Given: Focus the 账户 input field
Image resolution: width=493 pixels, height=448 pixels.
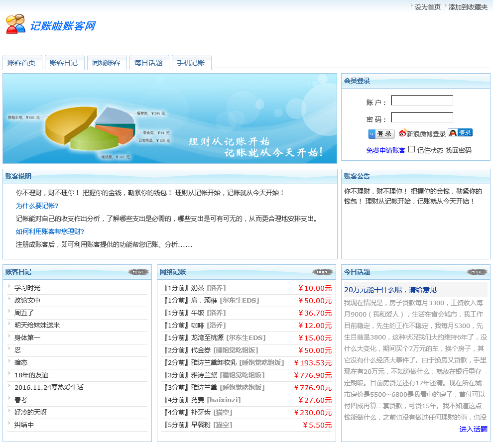Looking at the screenshot, I should coord(422,101).
